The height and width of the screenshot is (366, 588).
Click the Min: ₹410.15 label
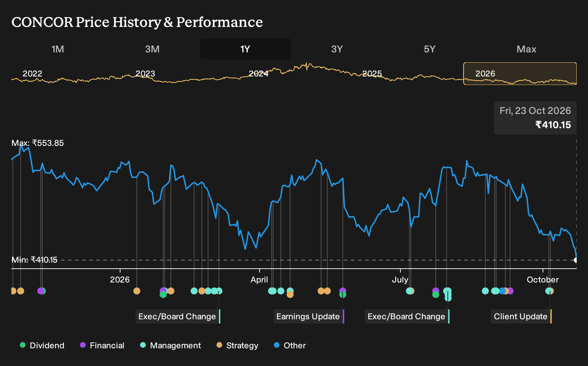(x=34, y=260)
